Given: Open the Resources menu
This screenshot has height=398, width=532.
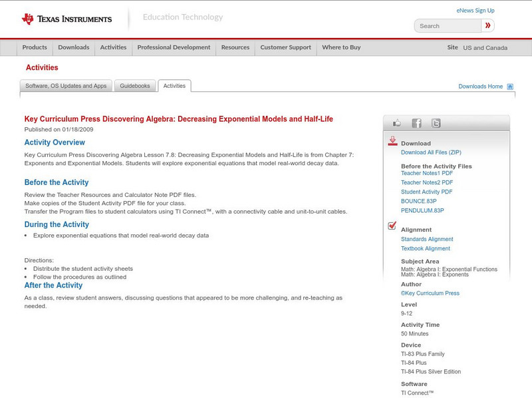Looking at the screenshot, I should click(x=235, y=47).
